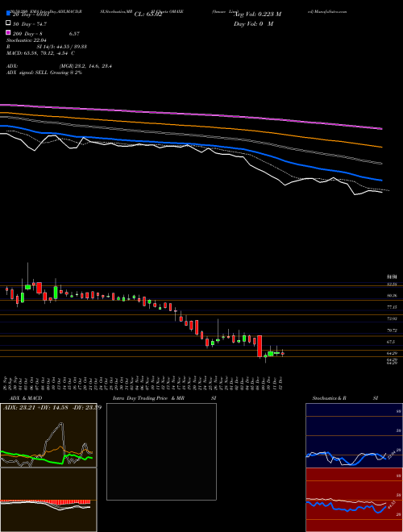Click the 77.13 price axis label
The image size is (403, 532).
click(392, 307)
